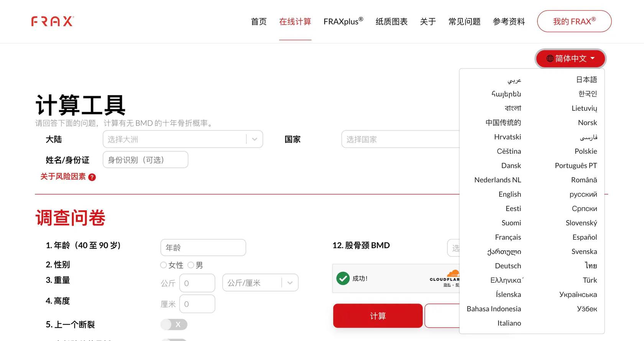Select 中国传统的 language
This screenshot has height=341, width=644.
[x=503, y=123]
